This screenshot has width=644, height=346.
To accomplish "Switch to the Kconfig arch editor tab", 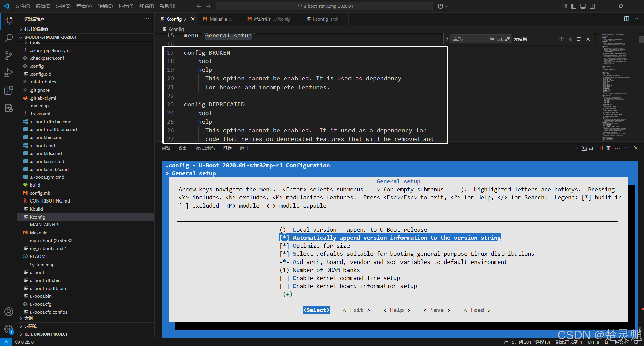I will [x=325, y=19].
